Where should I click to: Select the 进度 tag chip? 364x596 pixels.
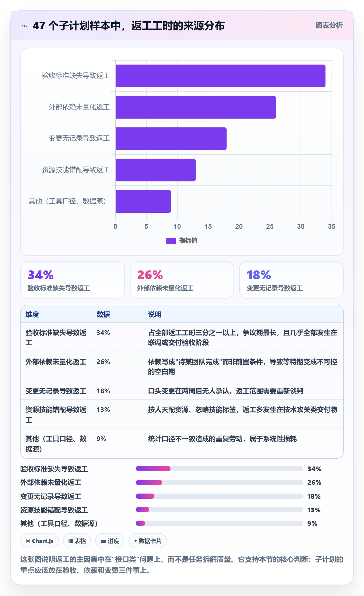tap(110, 541)
